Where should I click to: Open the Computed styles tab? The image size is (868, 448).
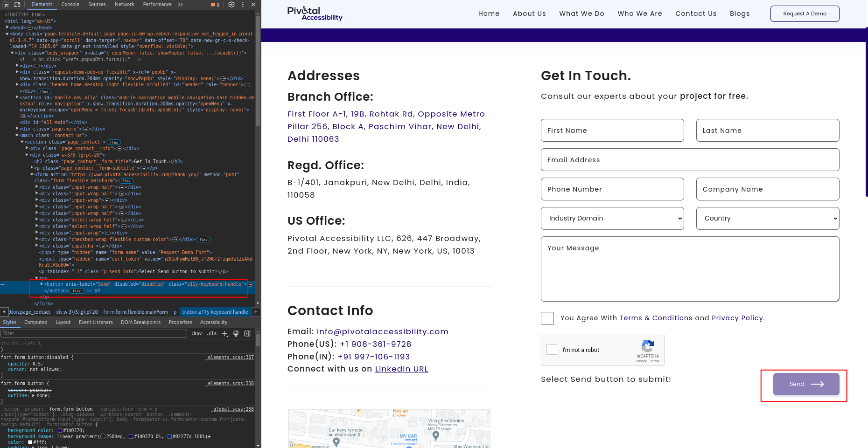click(x=36, y=323)
